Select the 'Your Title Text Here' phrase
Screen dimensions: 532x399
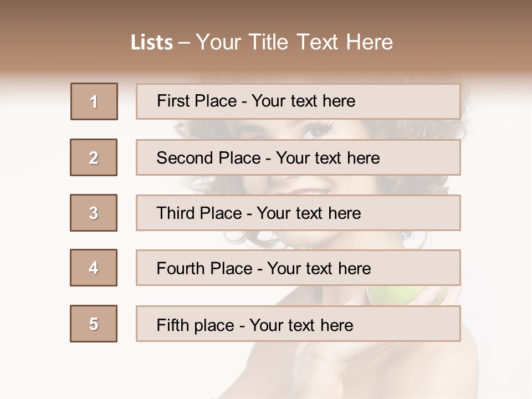tap(294, 42)
